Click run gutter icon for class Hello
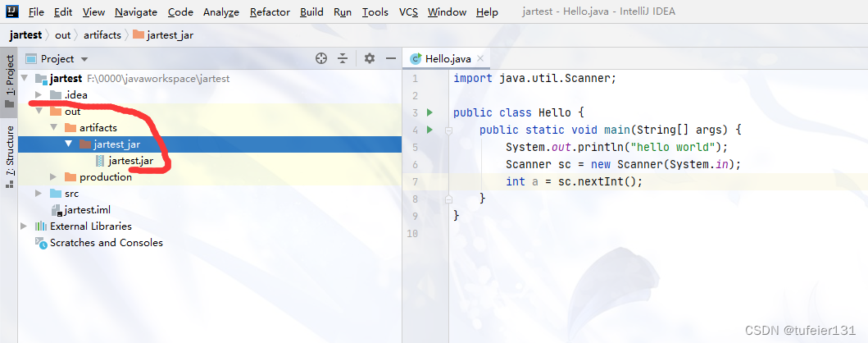The width and height of the screenshot is (868, 343). [x=429, y=112]
